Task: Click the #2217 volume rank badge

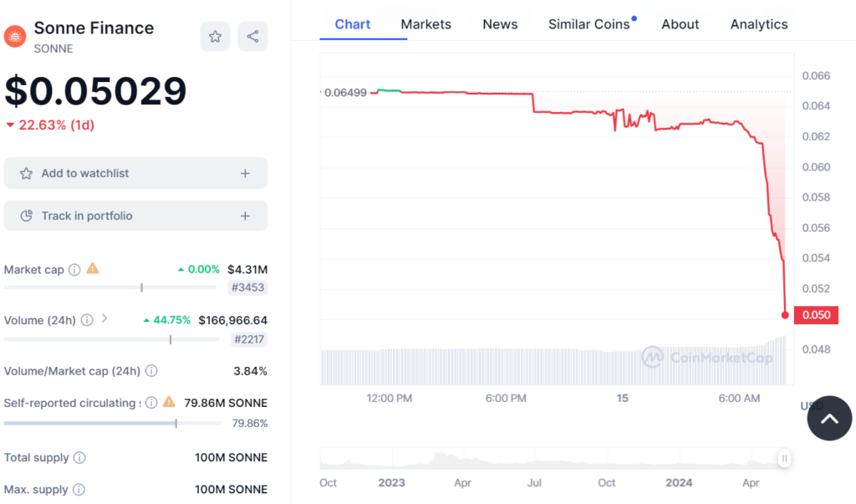Action: click(249, 339)
